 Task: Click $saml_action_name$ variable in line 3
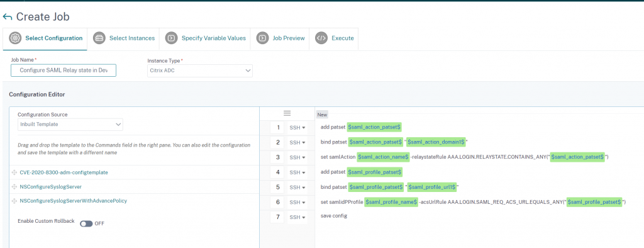(384, 157)
